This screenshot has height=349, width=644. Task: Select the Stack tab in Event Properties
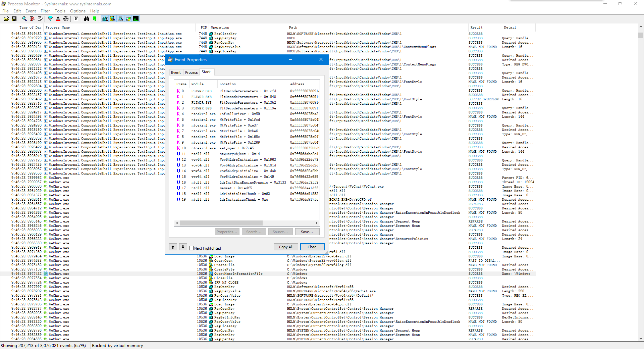(x=206, y=72)
